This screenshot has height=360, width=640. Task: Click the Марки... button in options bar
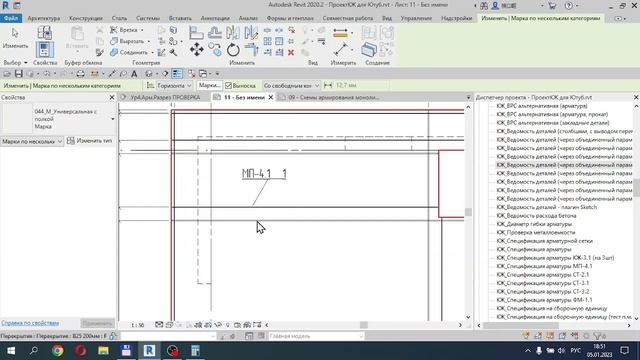(209, 85)
